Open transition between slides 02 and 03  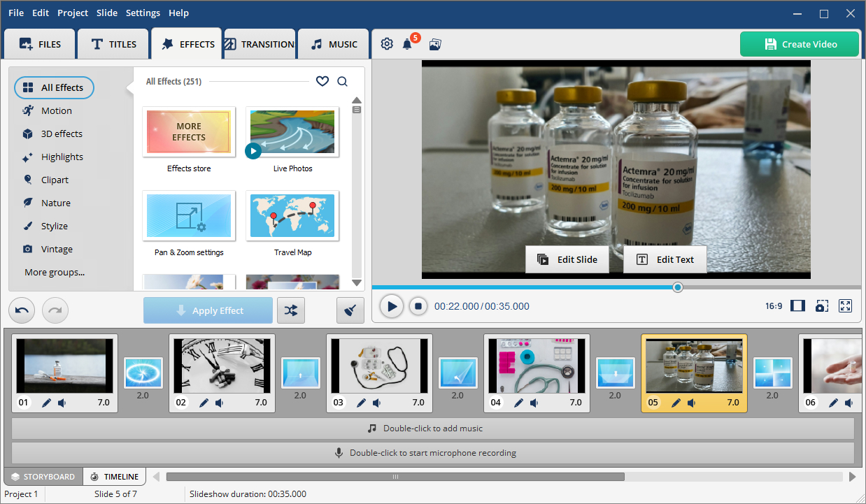point(300,373)
